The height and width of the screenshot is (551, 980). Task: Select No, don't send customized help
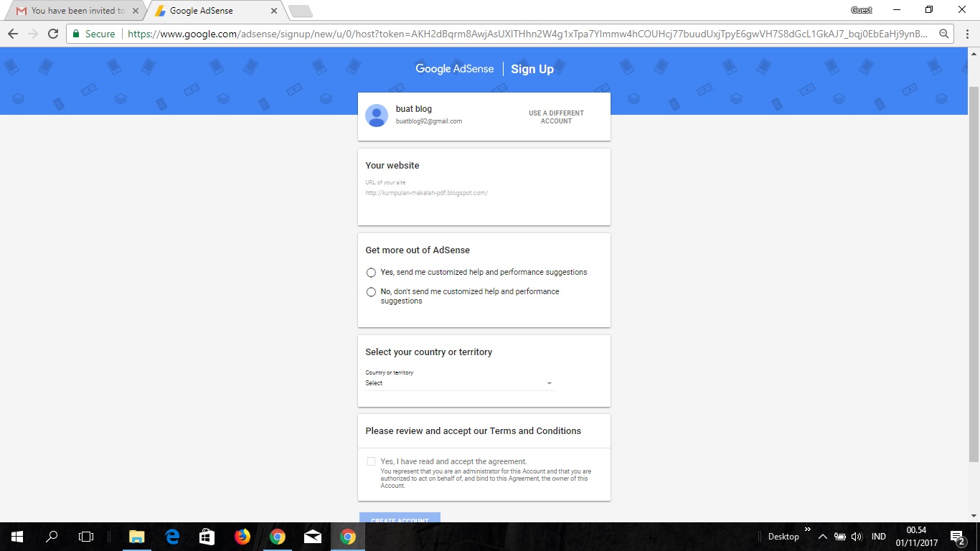[371, 292]
